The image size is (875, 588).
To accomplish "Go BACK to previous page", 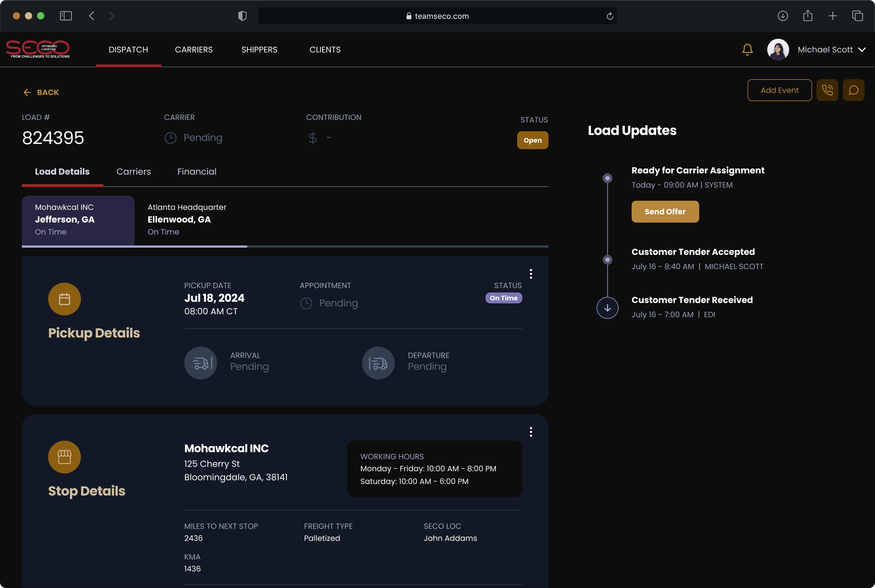I will [x=41, y=92].
